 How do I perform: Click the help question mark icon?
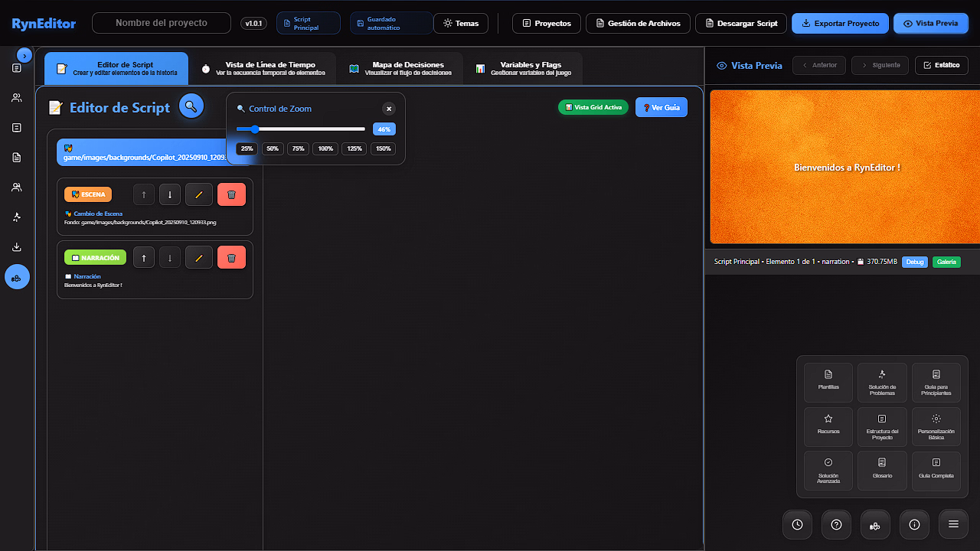[x=836, y=524]
